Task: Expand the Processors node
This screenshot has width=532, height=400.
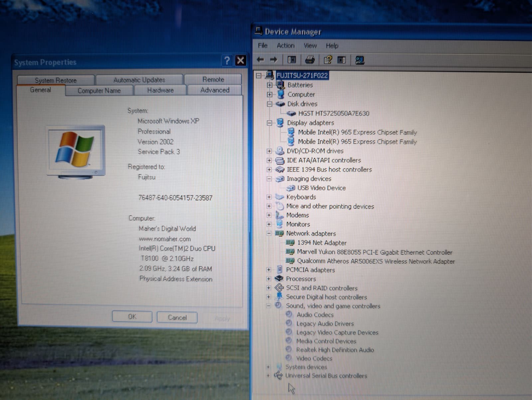Action: 268,279
